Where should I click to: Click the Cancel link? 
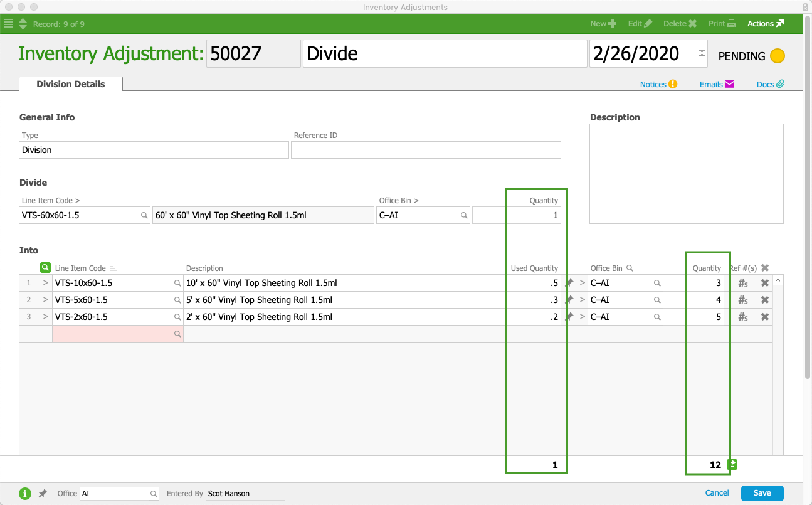[717, 493]
